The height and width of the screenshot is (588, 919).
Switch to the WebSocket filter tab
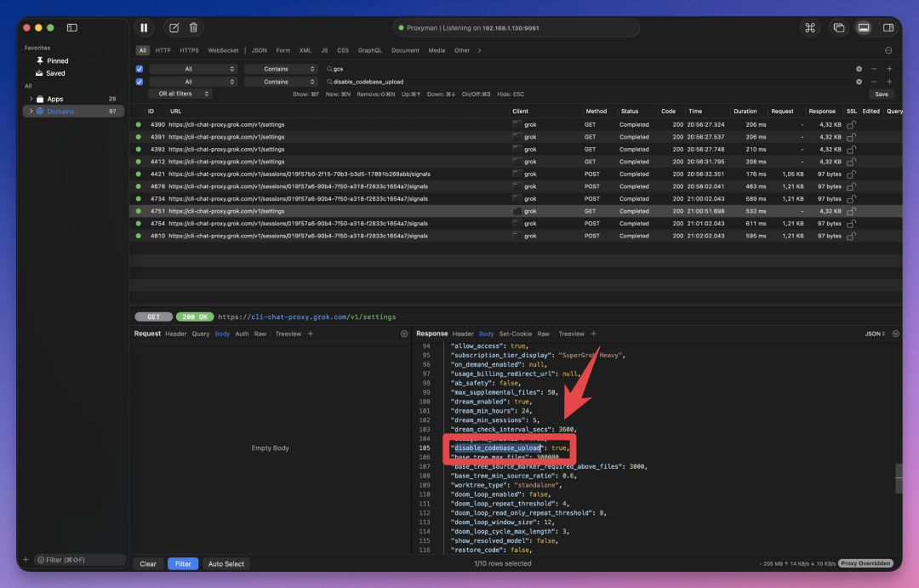point(223,50)
